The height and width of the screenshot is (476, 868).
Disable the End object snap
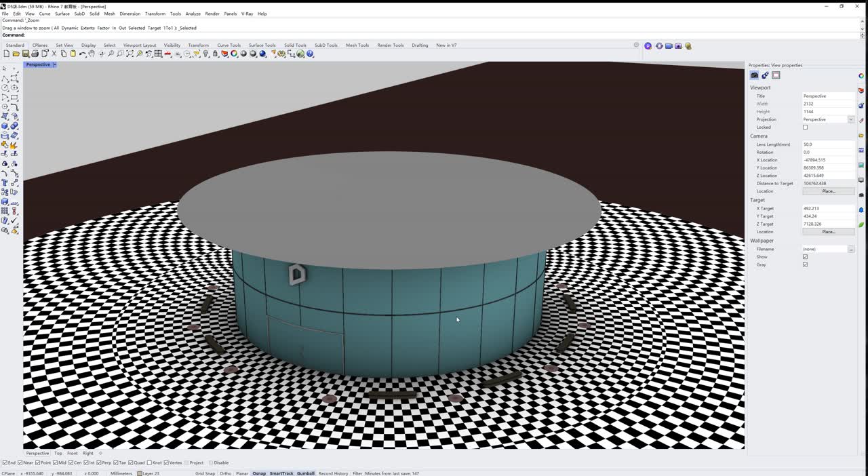5,463
